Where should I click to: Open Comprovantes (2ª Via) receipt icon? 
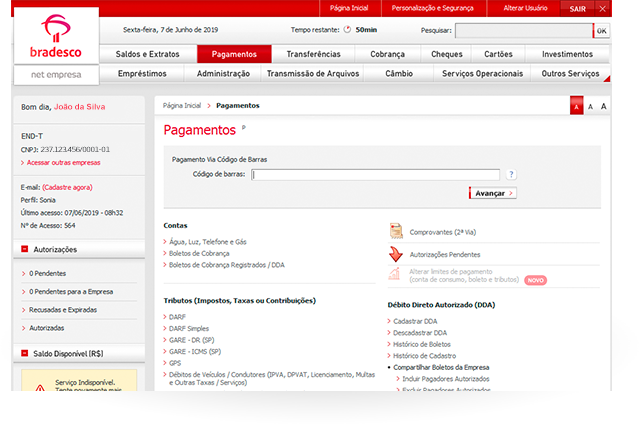(396, 231)
